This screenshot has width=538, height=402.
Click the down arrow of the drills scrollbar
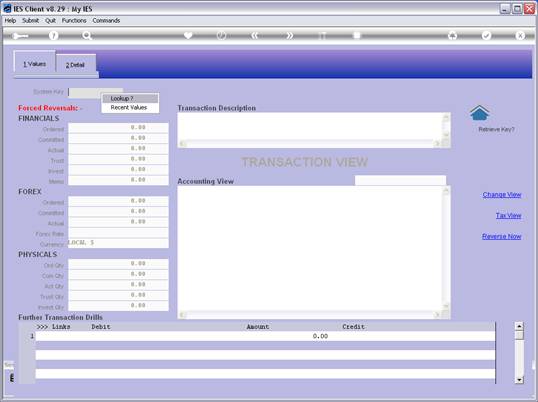(519, 380)
